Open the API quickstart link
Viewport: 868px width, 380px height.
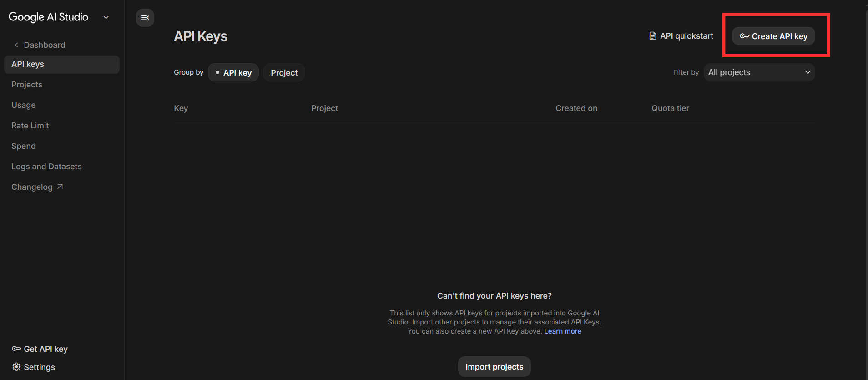[681, 36]
